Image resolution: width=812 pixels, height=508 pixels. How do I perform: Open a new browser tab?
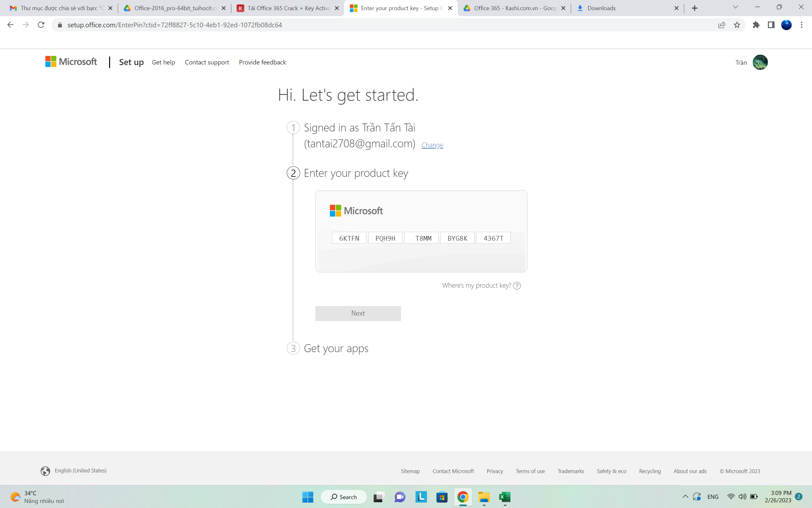pyautogui.click(x=695, y=8)
